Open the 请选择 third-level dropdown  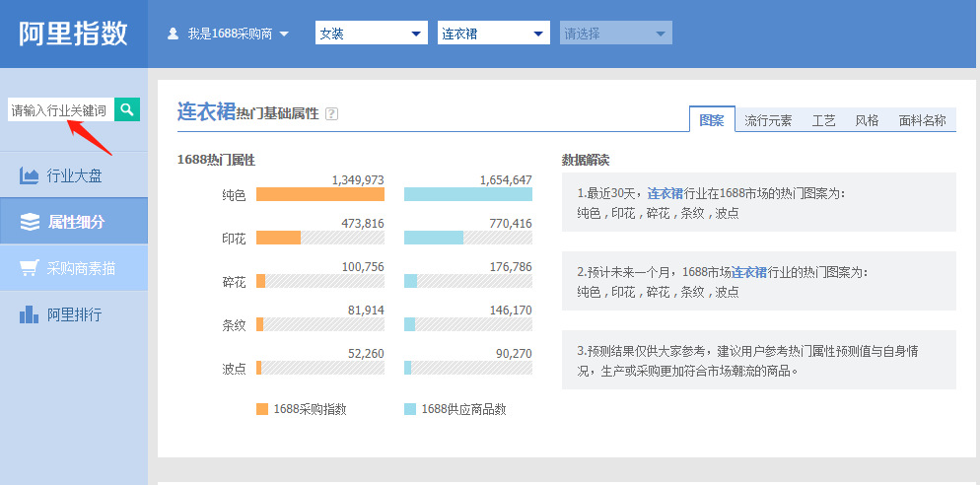pyautogui.click(x=615, y=34)
